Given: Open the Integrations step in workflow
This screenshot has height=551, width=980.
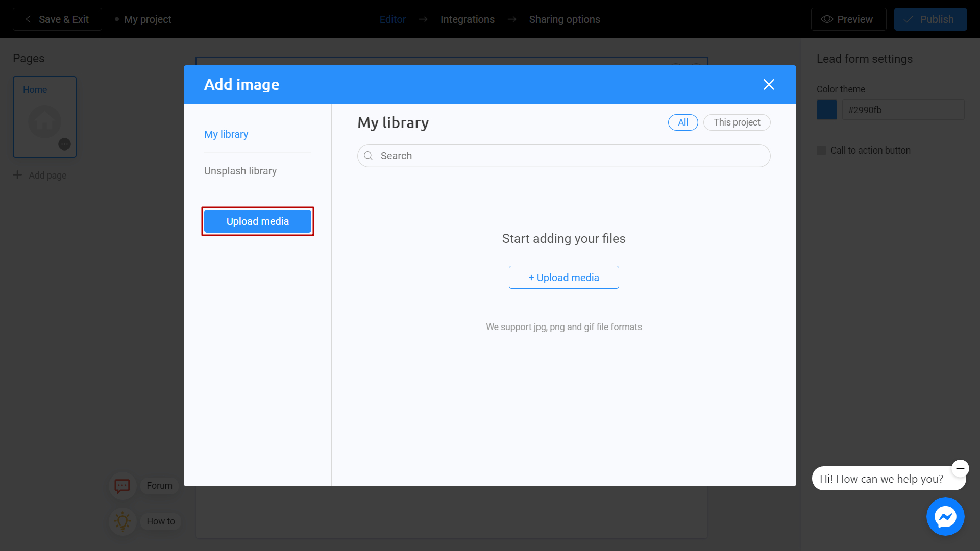Looking at the screenshot, I should point(467,19).
